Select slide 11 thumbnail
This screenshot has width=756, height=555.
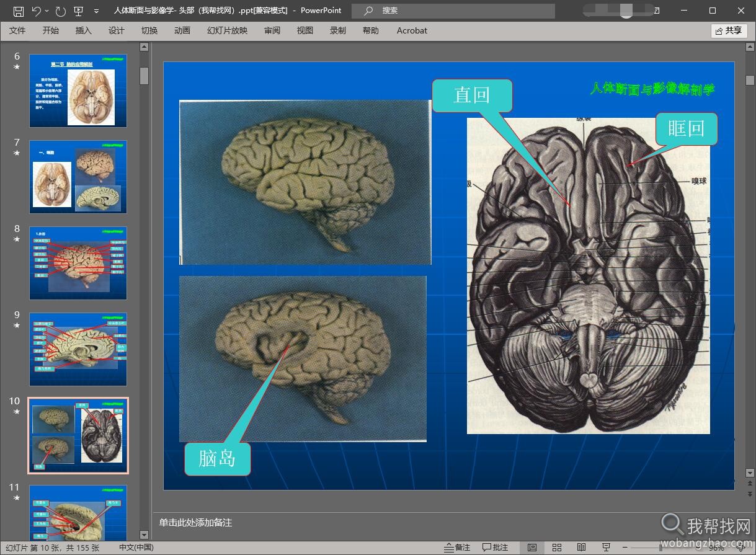(x=78, y=513)
